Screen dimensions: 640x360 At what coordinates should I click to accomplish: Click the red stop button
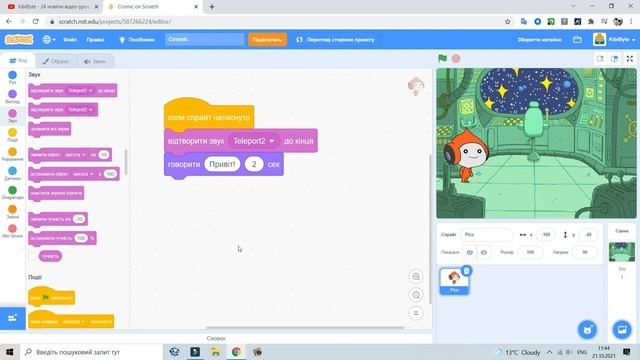pyautogui.click(x=456, y=58)
